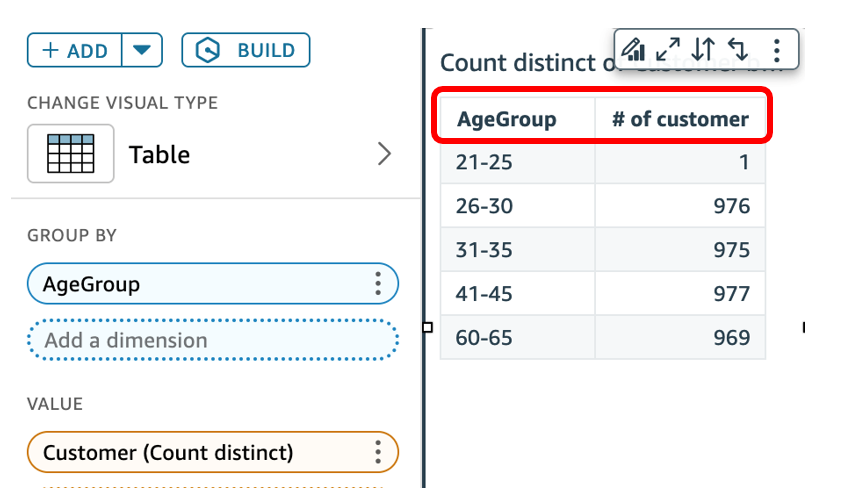Click the vertical sort arrows icon
The image size is (846, 498).
tap(704, 48)
